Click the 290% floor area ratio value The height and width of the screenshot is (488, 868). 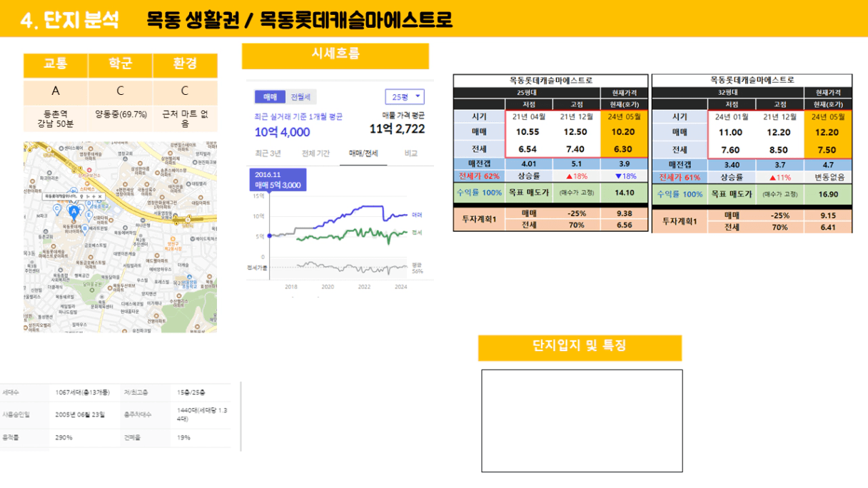pos(64,437)
